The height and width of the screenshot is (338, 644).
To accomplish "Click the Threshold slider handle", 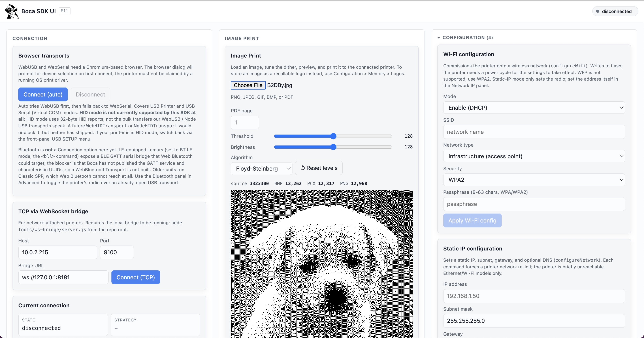I will pos(333,136).
